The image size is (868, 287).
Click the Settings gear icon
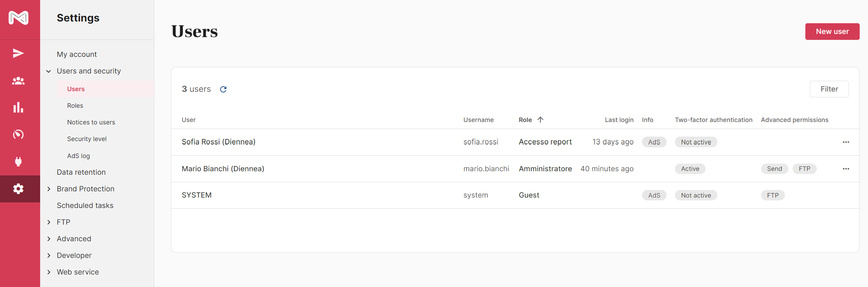tap(19, 189)
